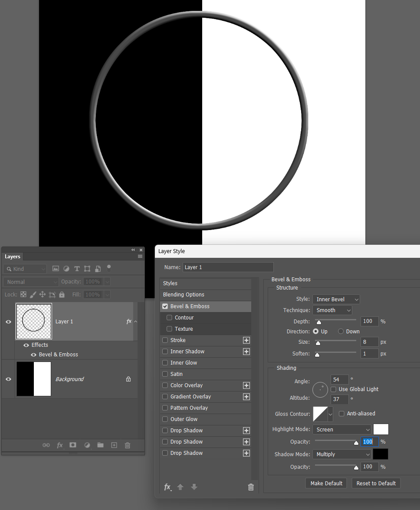Create a new group folder
This screenshot has height=510, width=420.
[x=100, y=445]
